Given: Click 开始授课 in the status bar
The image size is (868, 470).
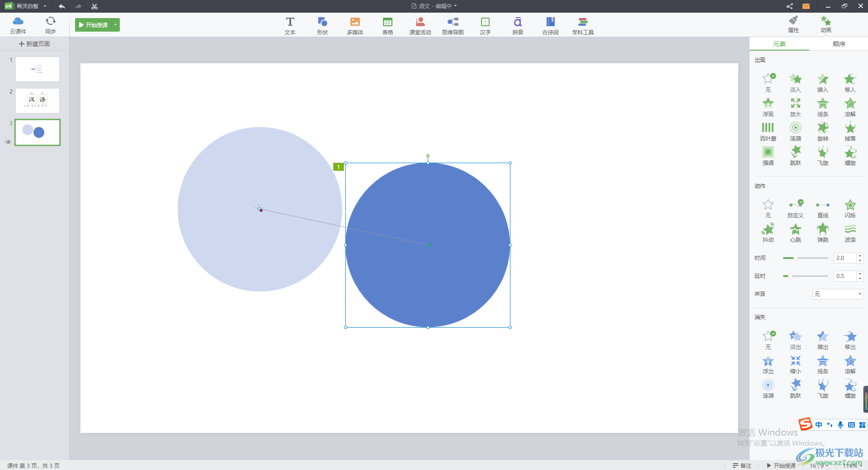Looking at the screenshot, I should (781, 465).
